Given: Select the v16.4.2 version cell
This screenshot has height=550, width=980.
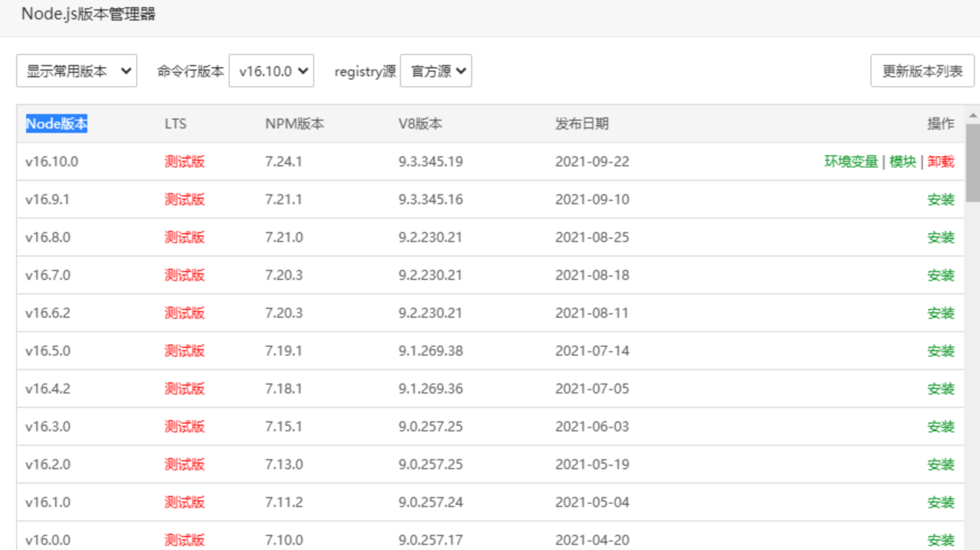Looking at the screenshot, I should point(48,389).
